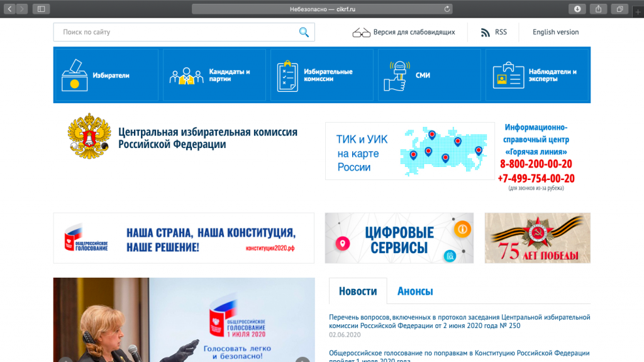Click the people icon for Кандидаты и партии
This screenshot has height=362, width=644.
click(186, 76)
